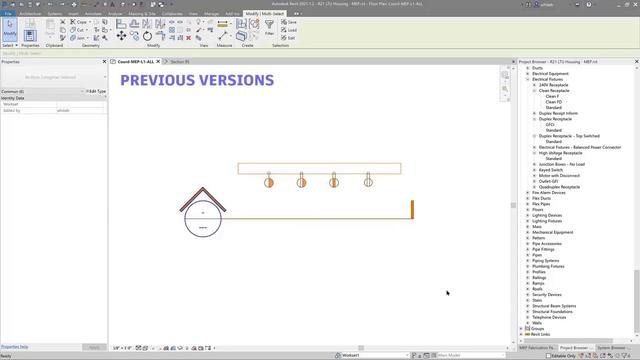Expand the Groups node
Viewport: 640px width, 360px height.
coord(521,329)
